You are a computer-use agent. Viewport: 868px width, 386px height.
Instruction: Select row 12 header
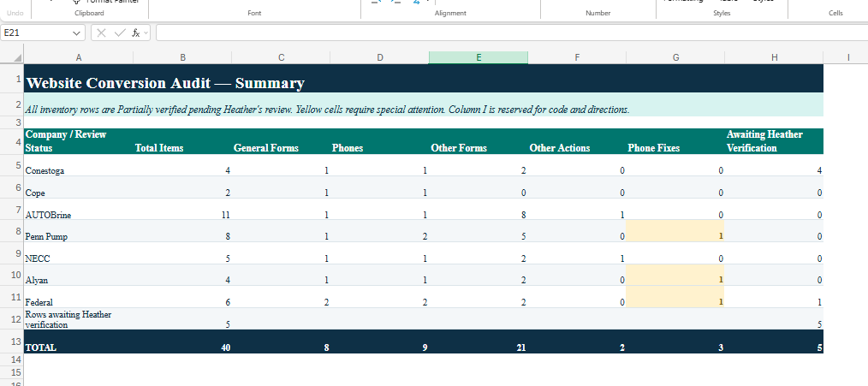tap(12, 319)
